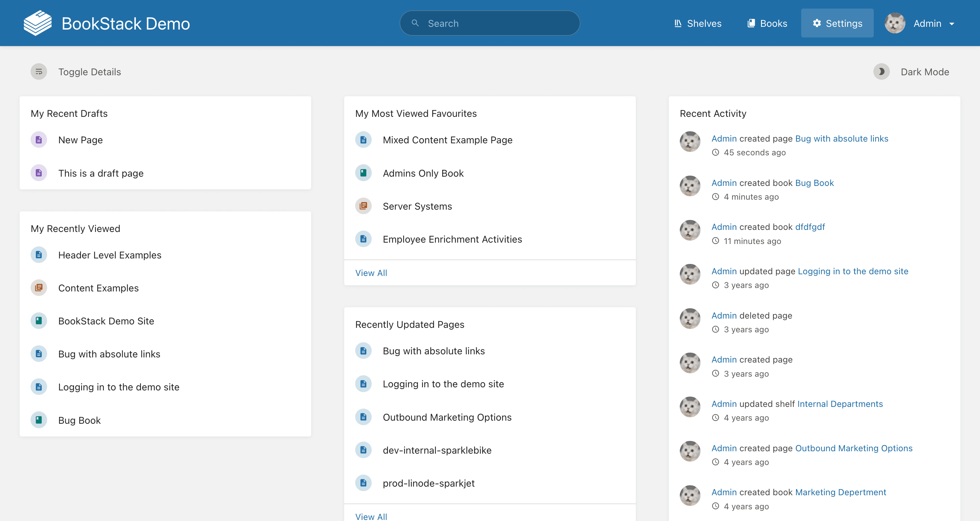Click the Mixed Content Example Page icon
Viewport: 980px width, 521px height.
click(x=363, y=140)
